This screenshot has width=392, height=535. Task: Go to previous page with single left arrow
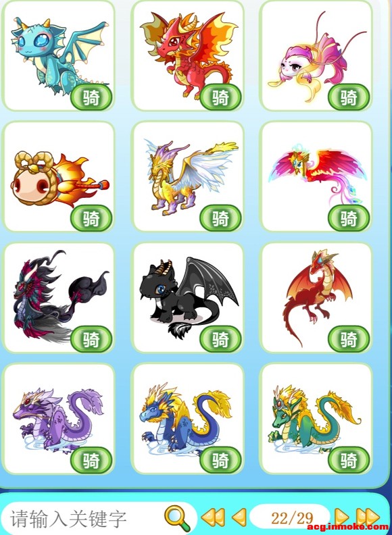coord(239,517)
